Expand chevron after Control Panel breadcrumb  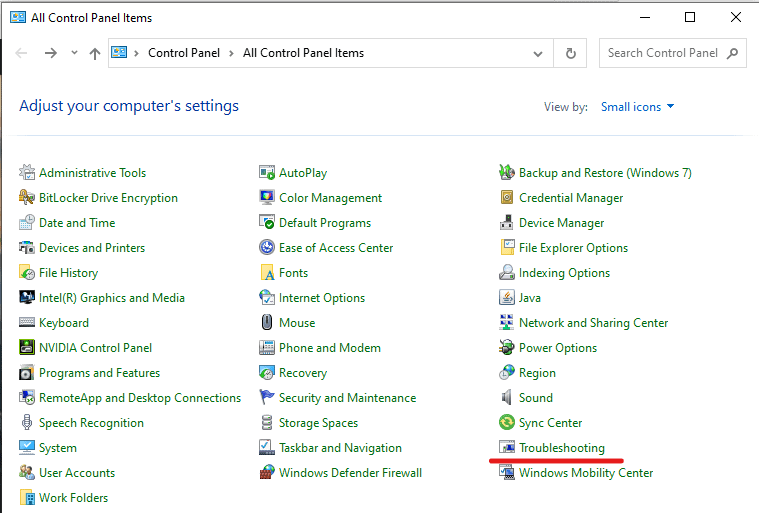coord(231,53)
